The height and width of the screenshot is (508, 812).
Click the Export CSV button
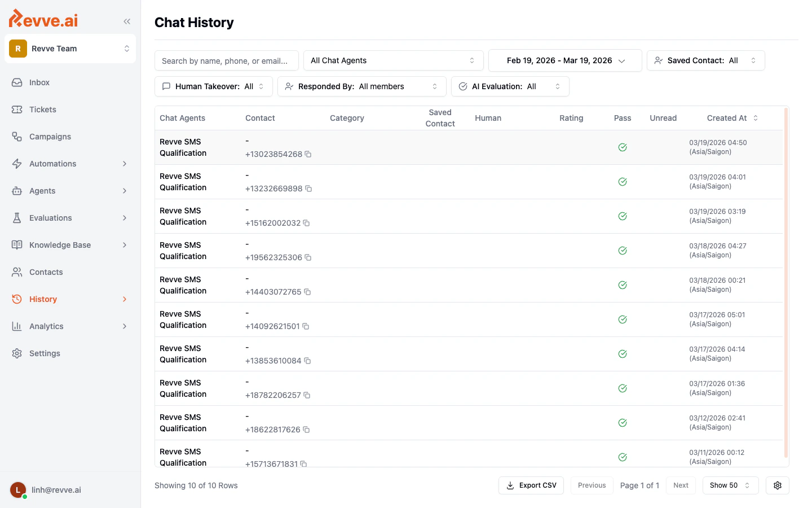[x=531, y=485]
